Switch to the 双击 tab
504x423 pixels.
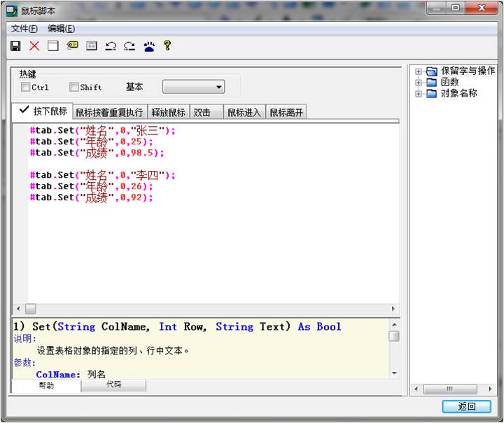coord(202,113)
